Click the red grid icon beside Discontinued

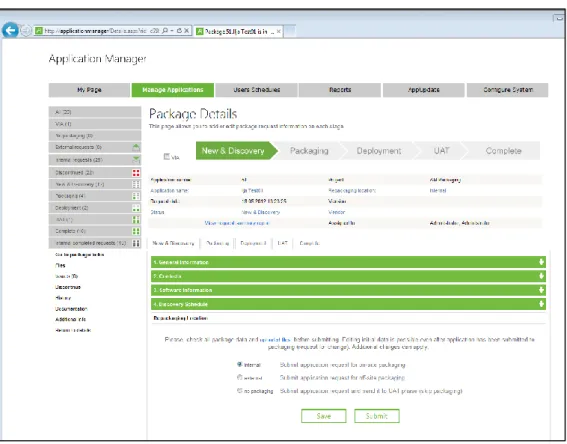coord(136,172)
